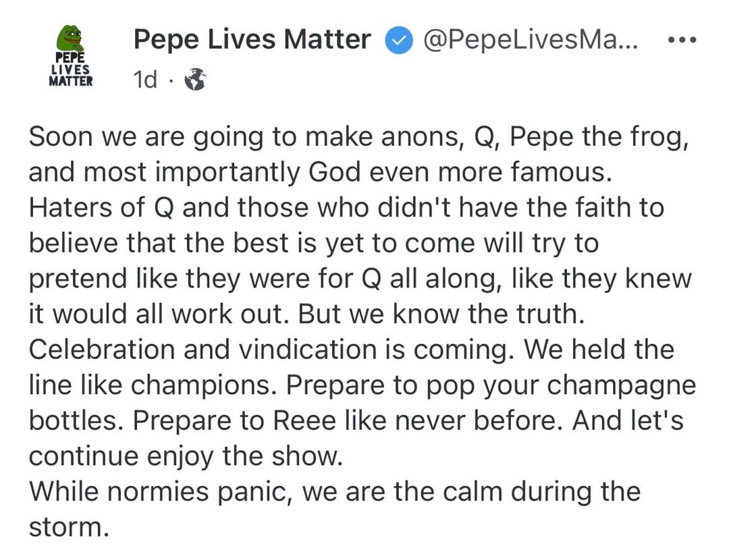Screen dimensions: 729x560
Task: Open the post options three-dot menu
Action: tap(682, 40)
